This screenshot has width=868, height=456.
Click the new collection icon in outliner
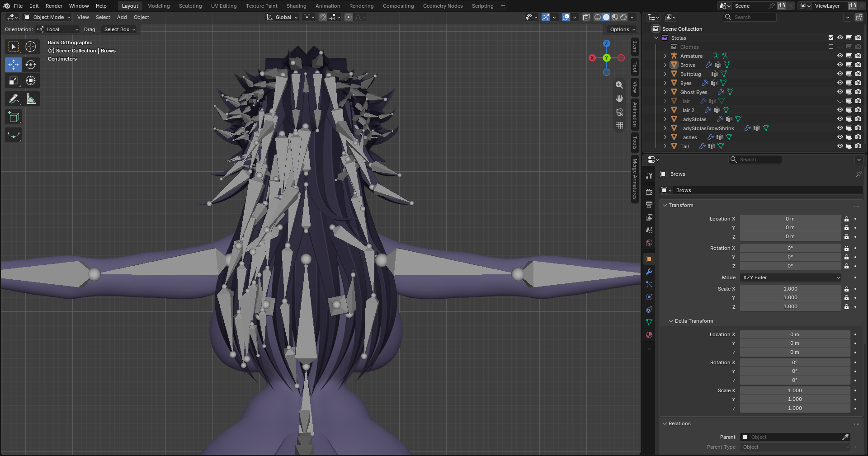tap(859, 17)
